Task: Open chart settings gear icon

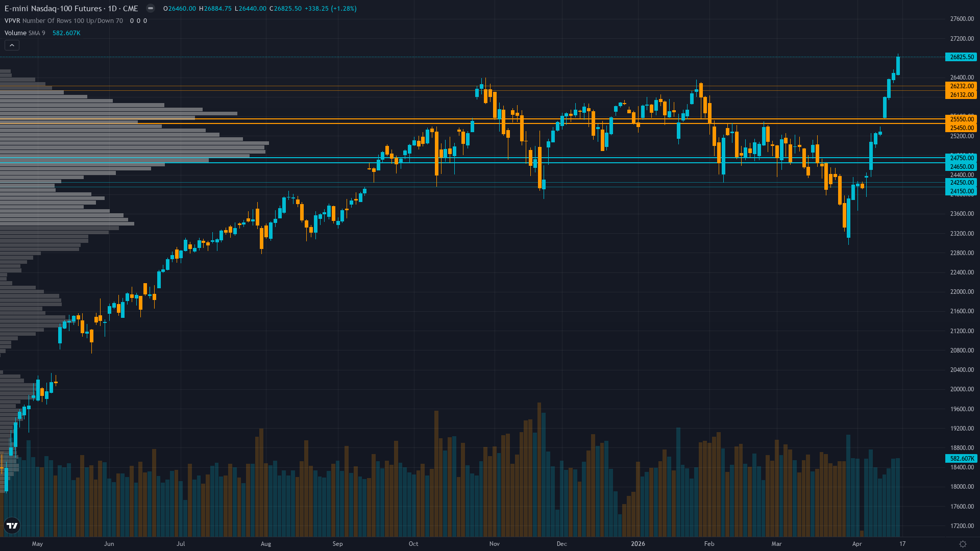Action: coord(963,544)
